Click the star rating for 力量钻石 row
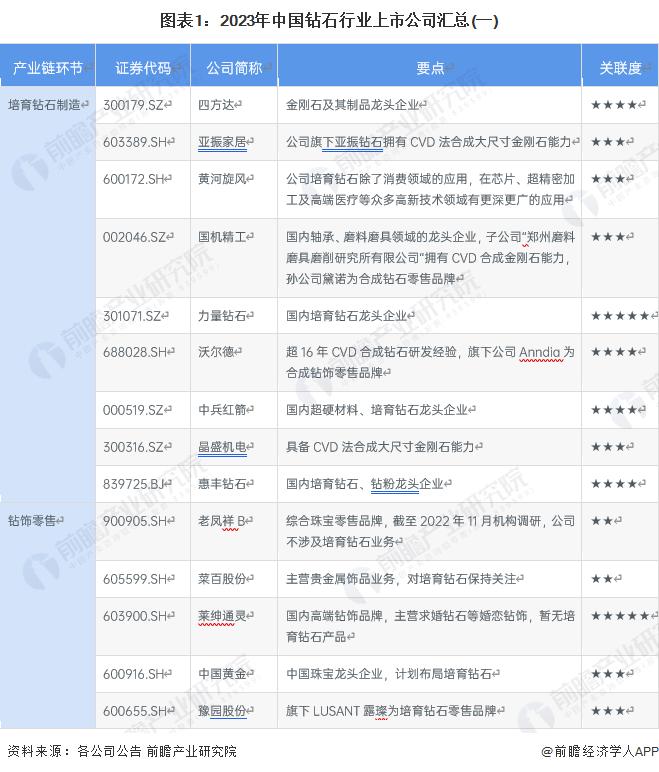 tap(620, 316)
